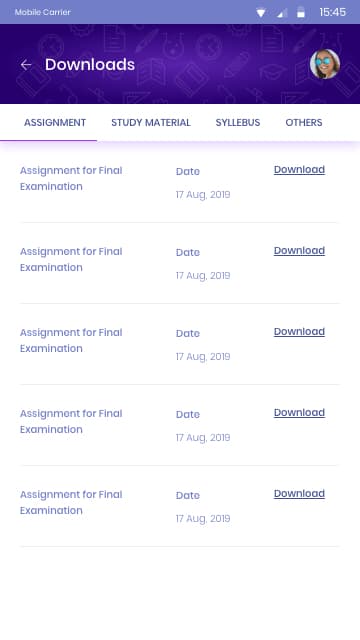Tap the Wi-Fi status icon
The height and width of the screenshot is (640, 360).
(261, 13)
